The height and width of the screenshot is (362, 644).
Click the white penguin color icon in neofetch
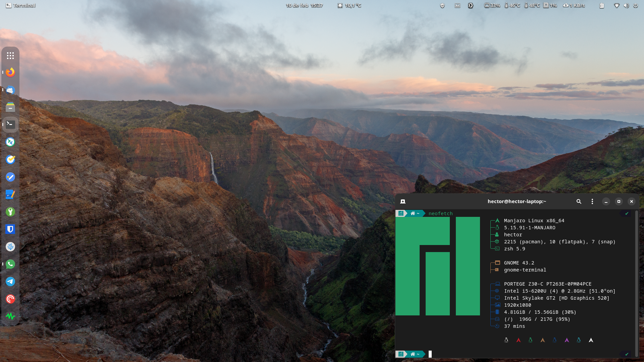591,340
